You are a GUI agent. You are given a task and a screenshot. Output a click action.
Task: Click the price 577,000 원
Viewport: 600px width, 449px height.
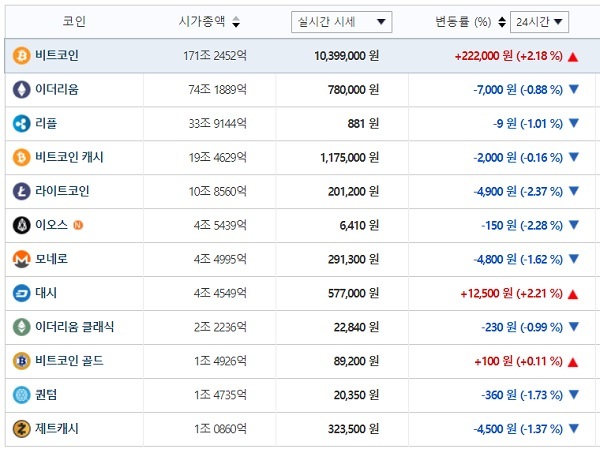[353, 294]
